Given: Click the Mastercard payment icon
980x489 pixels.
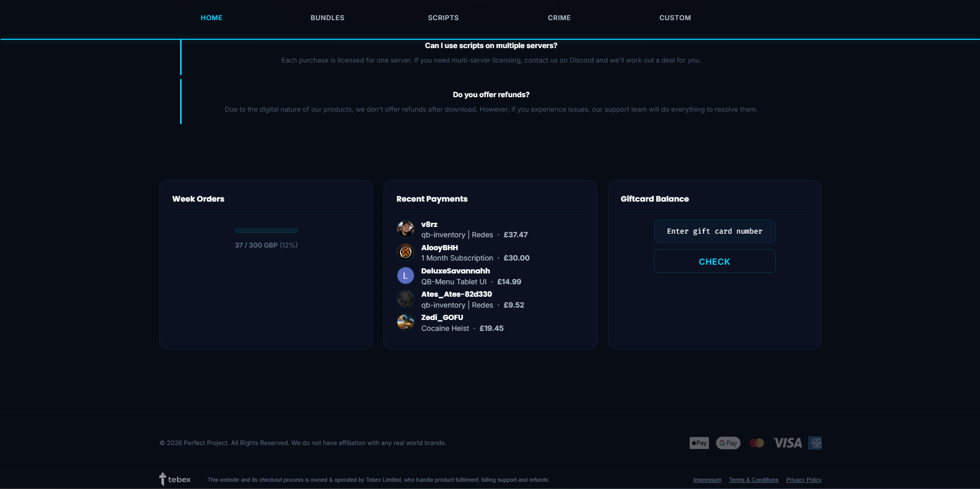Looking at the screenshot, I should click(x=757, y=443).
